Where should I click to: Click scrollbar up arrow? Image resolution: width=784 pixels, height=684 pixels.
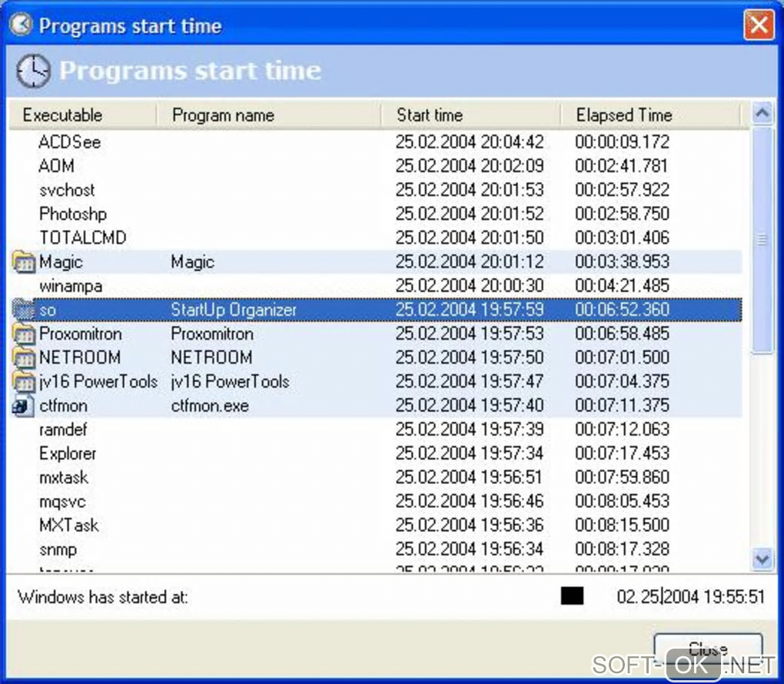pyautogui.click(x=762, y=114)
